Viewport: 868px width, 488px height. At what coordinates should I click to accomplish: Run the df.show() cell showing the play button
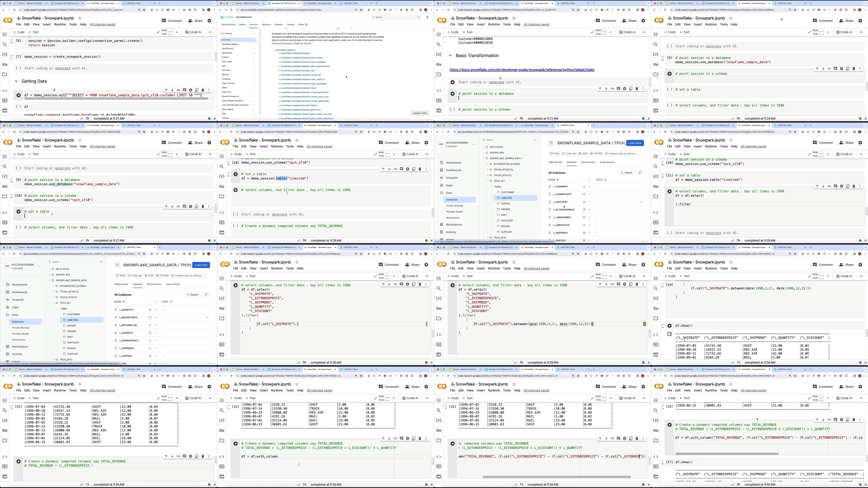[x=669, y=326]
